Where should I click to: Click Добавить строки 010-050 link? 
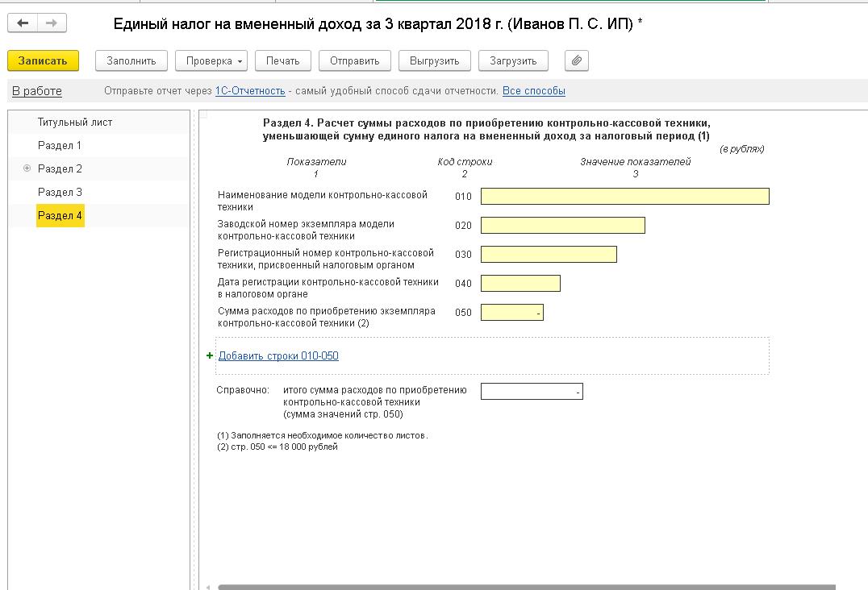click(278, 355)
